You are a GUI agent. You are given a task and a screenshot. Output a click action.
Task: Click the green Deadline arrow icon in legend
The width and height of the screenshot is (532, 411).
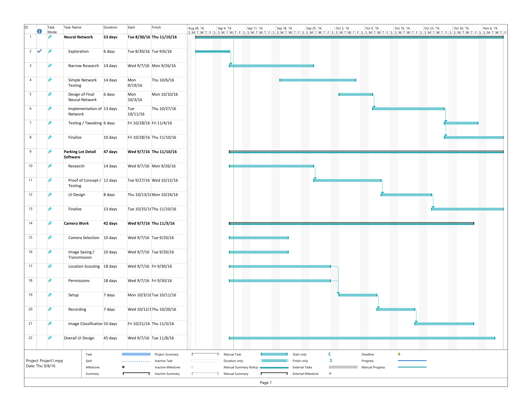[x=399, y=354]
